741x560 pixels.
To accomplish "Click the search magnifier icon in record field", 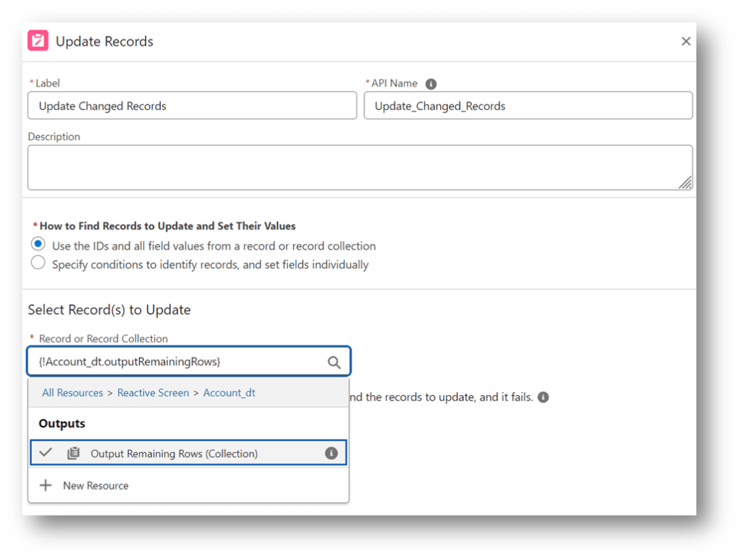I will click(x=334, y=362).
